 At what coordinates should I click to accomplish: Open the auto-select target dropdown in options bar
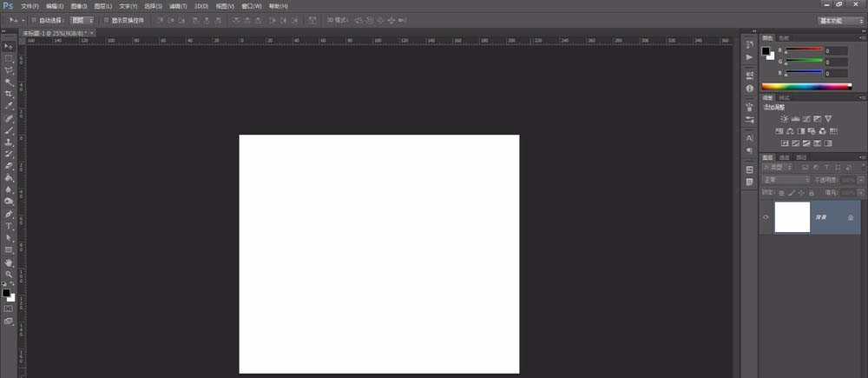coord(82,19)
